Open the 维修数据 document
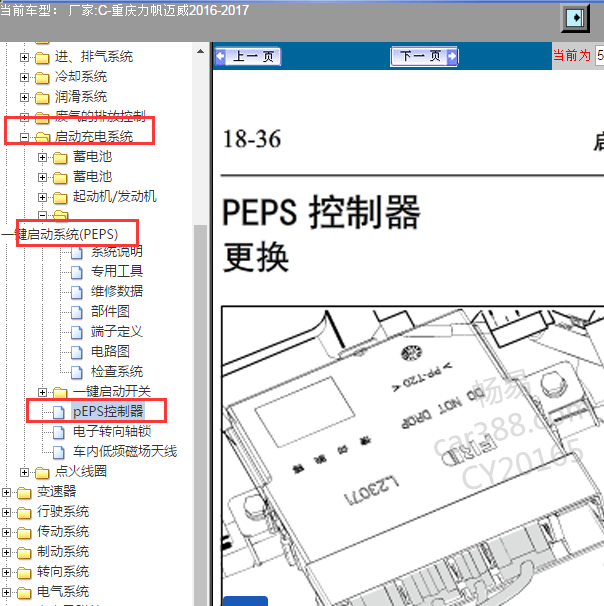The image size is (604, 606). pos(117,291)
